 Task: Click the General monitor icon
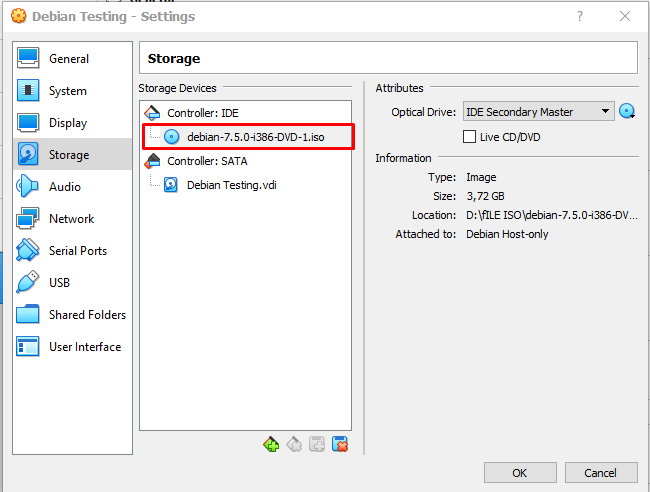point(28,58)
